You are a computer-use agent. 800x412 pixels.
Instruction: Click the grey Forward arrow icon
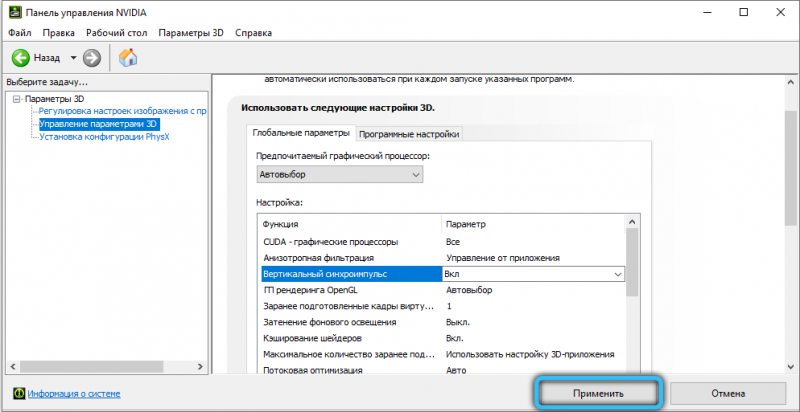92,58
